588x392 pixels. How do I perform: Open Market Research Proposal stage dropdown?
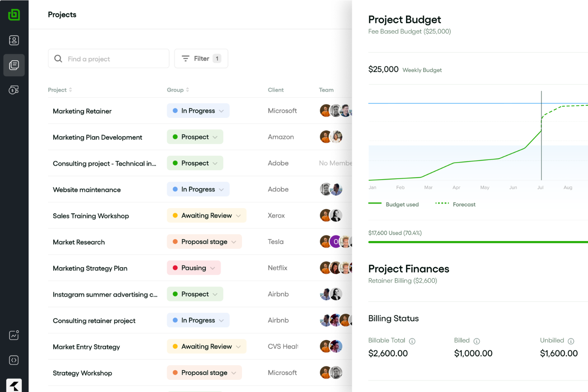pos(204,242)
